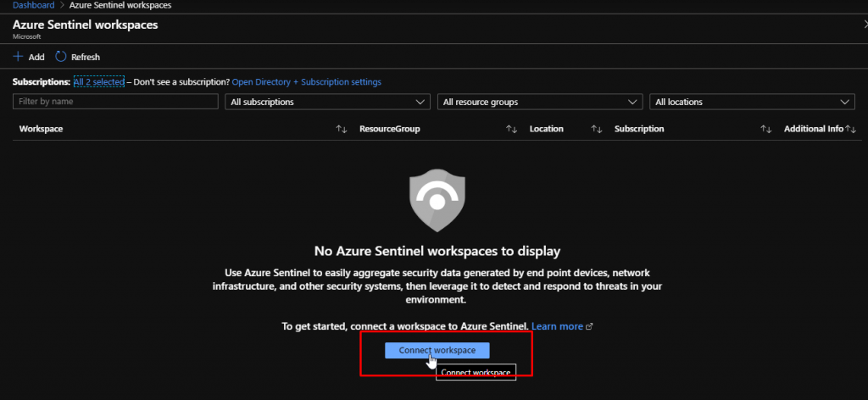Open the Learn more link
This screenshot has width=868, height=400.
557,326
